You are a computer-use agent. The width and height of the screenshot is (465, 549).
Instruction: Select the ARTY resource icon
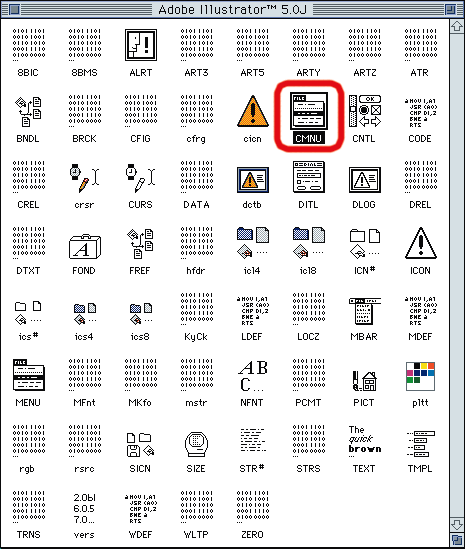click(x=309, y=44)
